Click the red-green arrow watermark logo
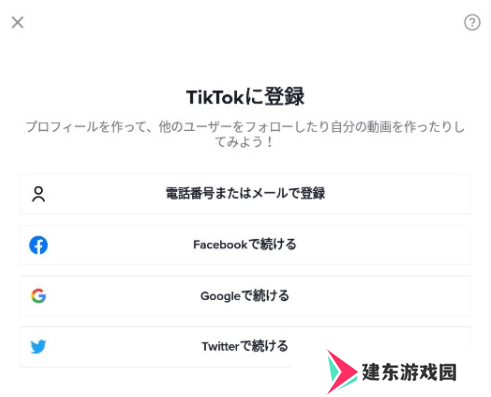This screenshot has height=397, width=491. point(342,372)
